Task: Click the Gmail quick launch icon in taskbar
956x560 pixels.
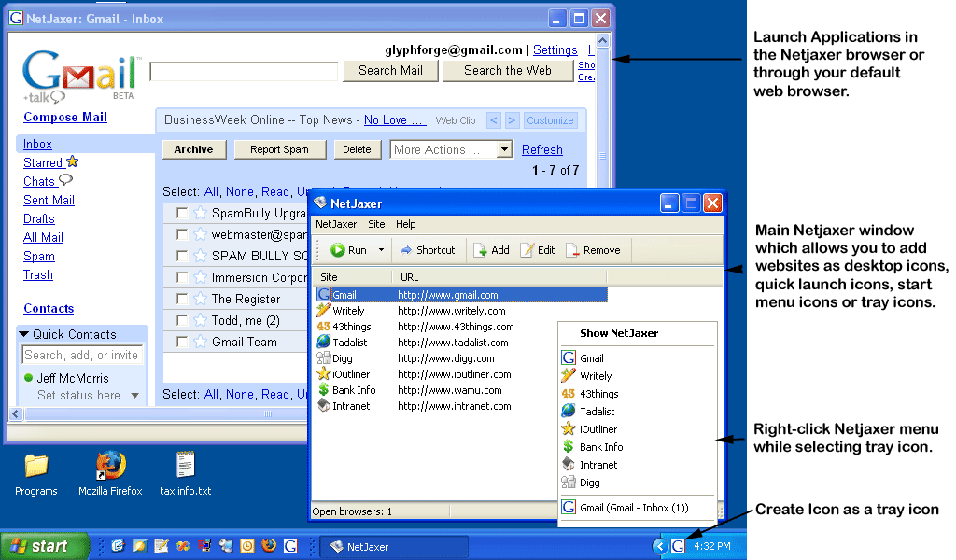Action: (291, 545)
